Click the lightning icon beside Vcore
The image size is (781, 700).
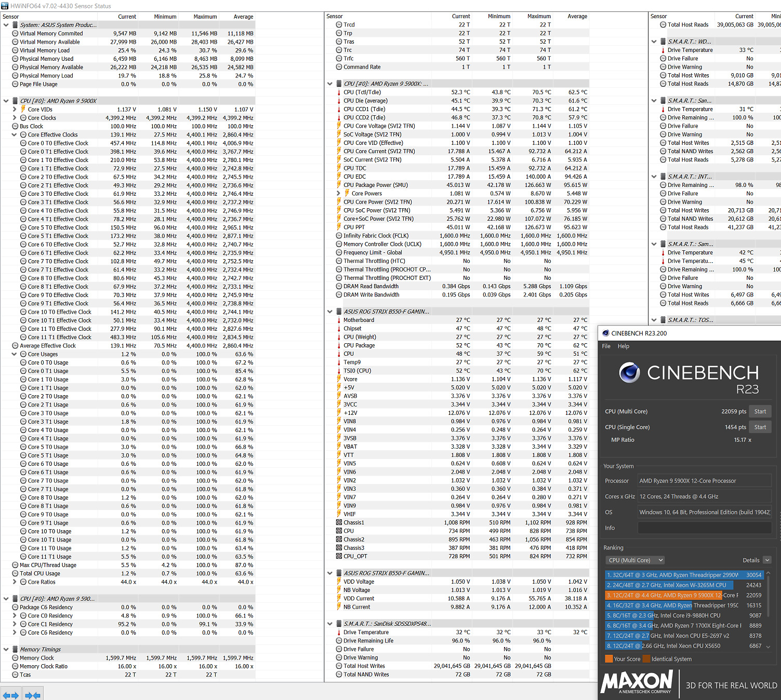click(x=339, y=380)
